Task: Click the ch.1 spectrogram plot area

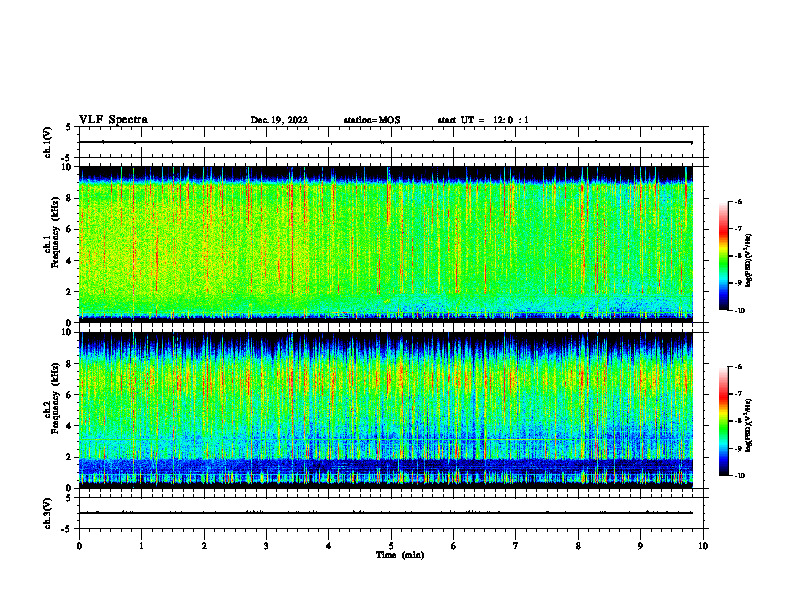Action: 386,244
